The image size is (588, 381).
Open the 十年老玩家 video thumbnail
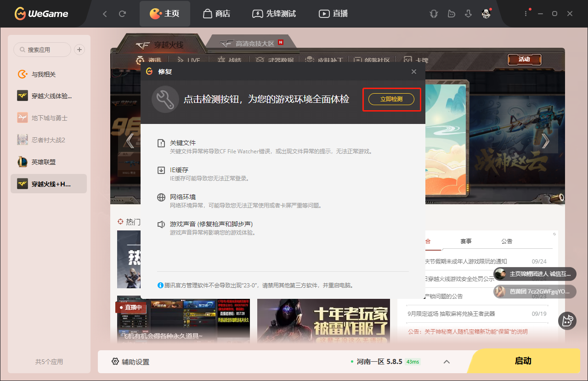point(323,321)
